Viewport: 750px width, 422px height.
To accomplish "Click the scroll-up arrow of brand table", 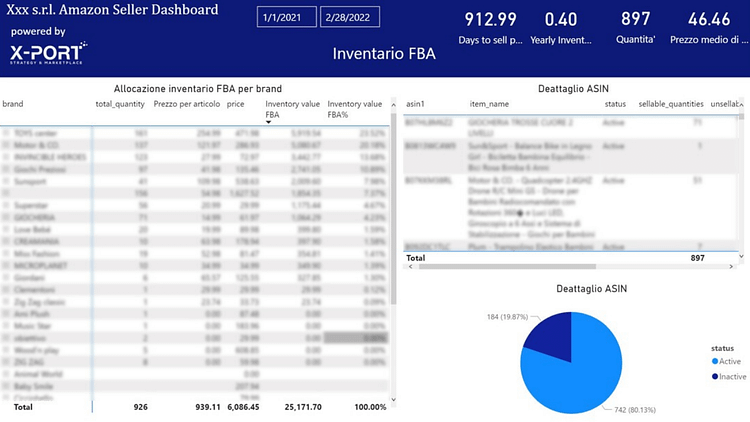I will point(393,105).
